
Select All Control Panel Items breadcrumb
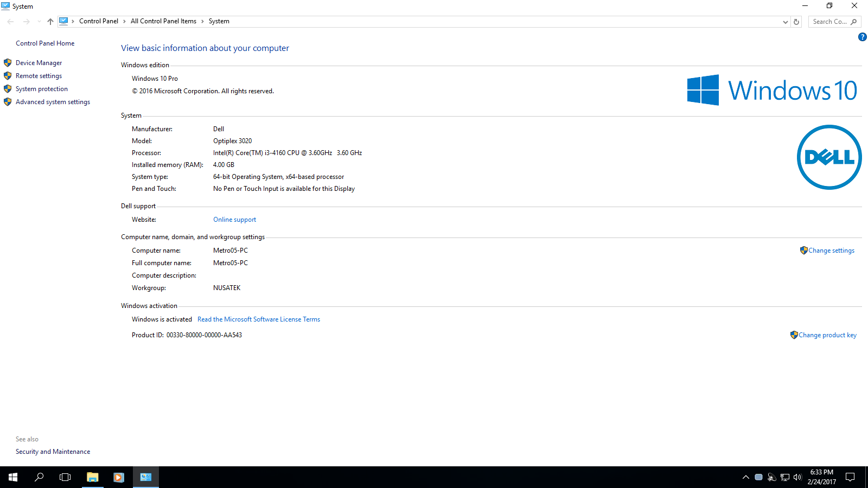click(163, 21)
